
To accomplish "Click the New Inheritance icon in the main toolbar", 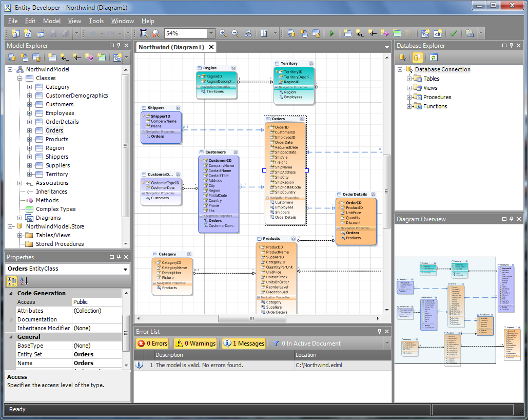I will [x=373, y=33].
